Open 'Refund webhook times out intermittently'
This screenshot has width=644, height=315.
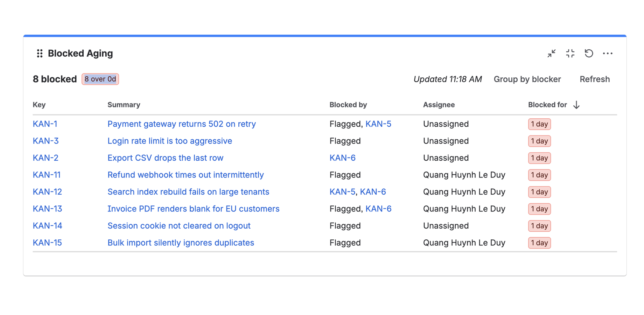(185, 175)
